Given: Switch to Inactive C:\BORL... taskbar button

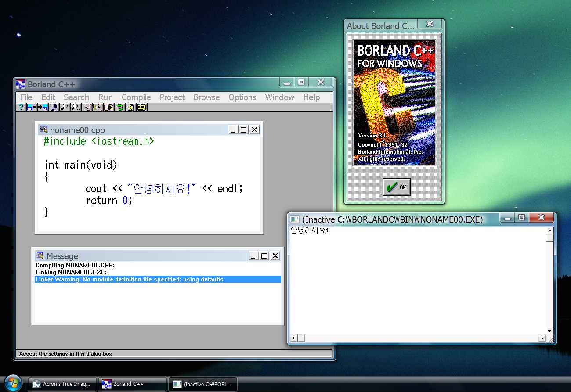Looking at the screenshot, I should [x=203, y=384].
